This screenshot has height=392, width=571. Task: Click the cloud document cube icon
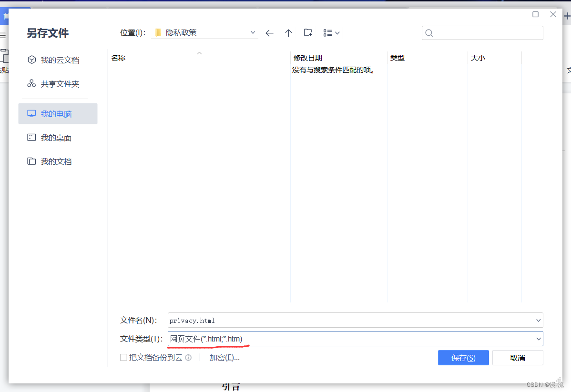point(31,60)
